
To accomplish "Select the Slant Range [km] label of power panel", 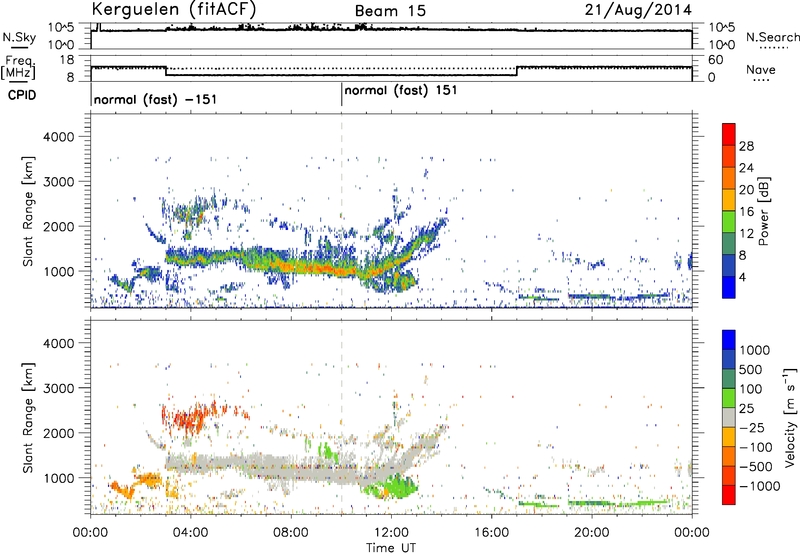I will pos(28,211).
